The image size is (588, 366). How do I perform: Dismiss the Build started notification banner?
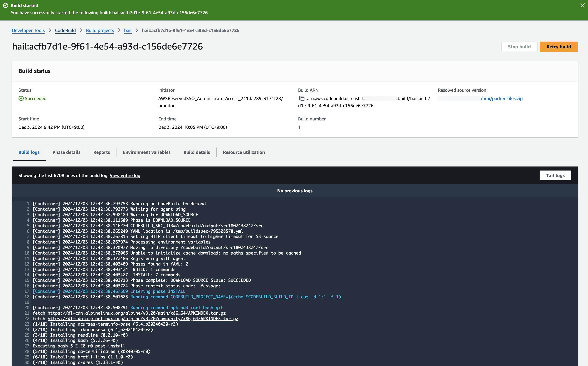[x=583, y=5]
